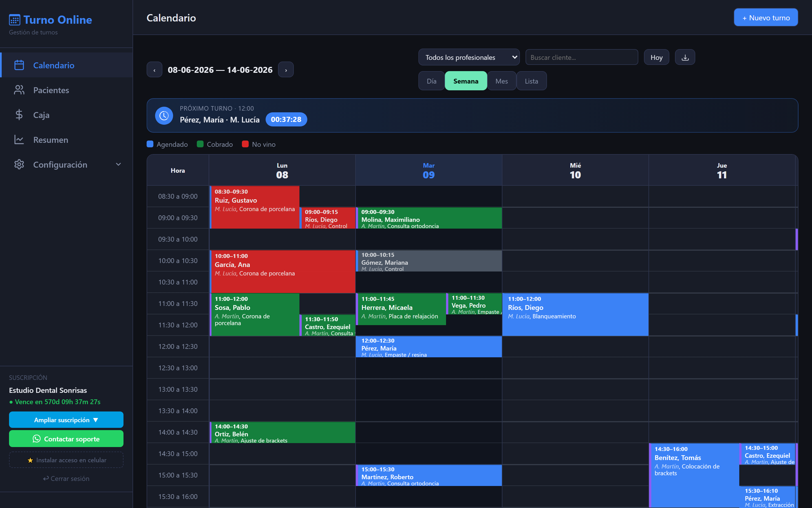The width and height of the screenshot is (812, 508).
Task: Click the download export icon button
Action: [x=685, y=58]
